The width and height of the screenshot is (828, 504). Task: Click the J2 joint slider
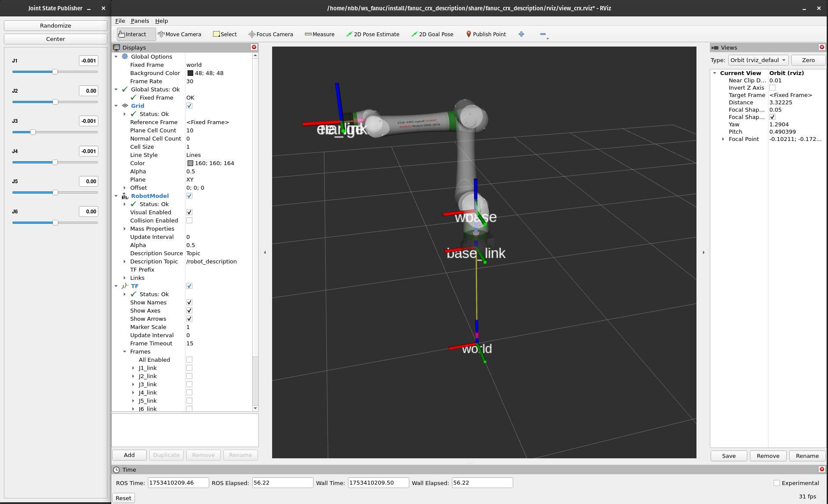click(56, 102)
